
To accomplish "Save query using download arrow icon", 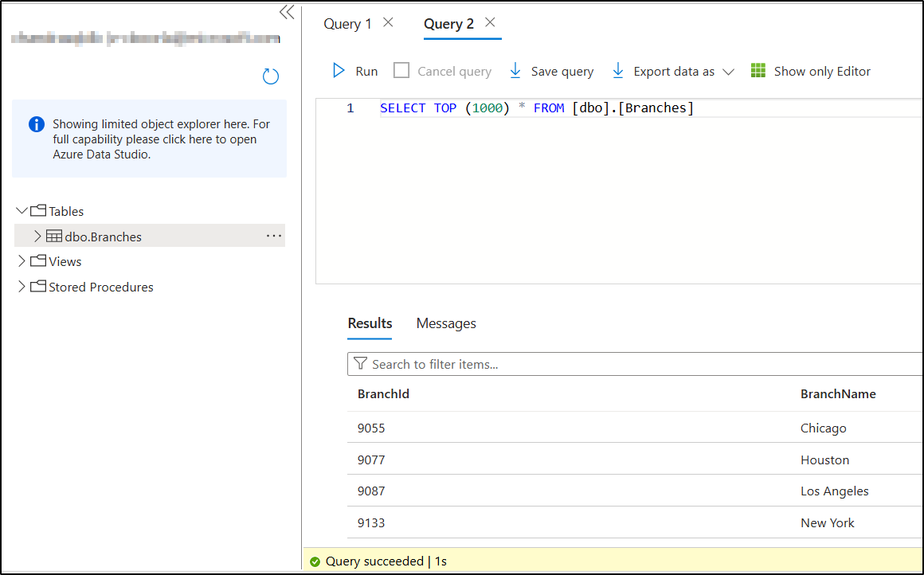I will point(515,71).
